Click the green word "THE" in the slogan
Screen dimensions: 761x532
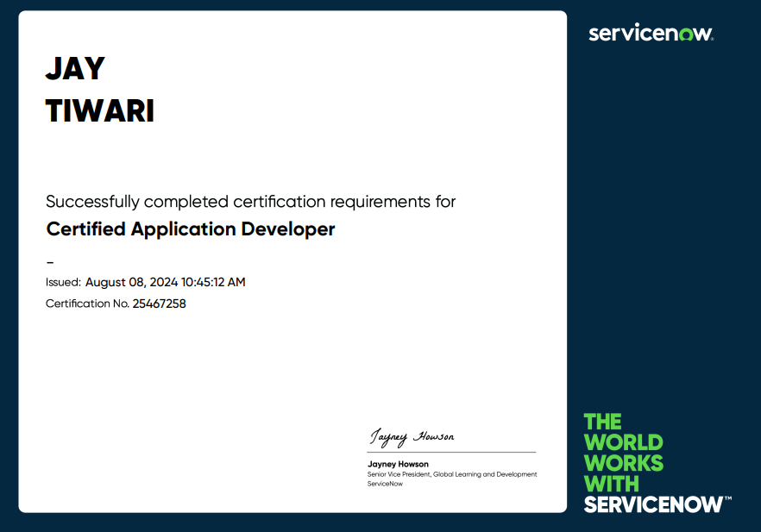(x=602, y=422)
